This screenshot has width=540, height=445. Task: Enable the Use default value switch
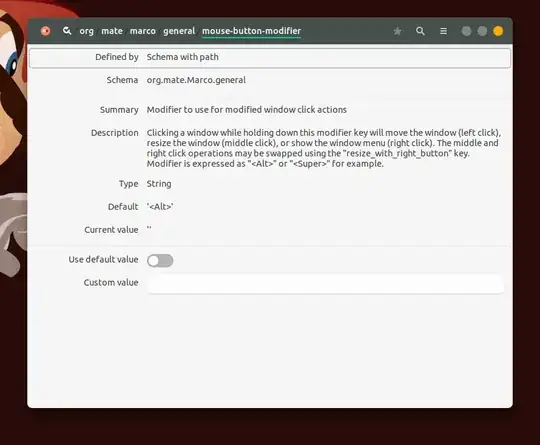click(x=160, y=260)
